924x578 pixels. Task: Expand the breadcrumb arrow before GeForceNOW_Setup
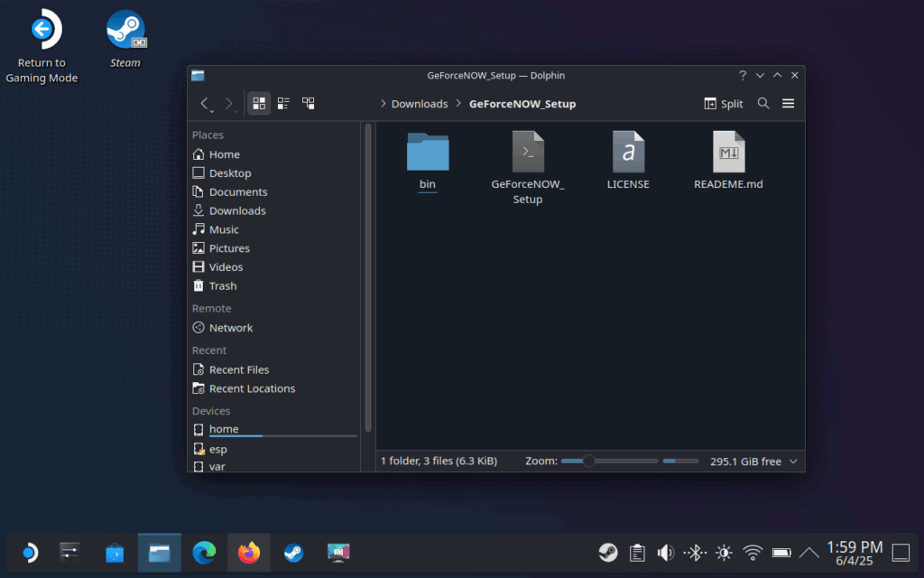(458, 104)
